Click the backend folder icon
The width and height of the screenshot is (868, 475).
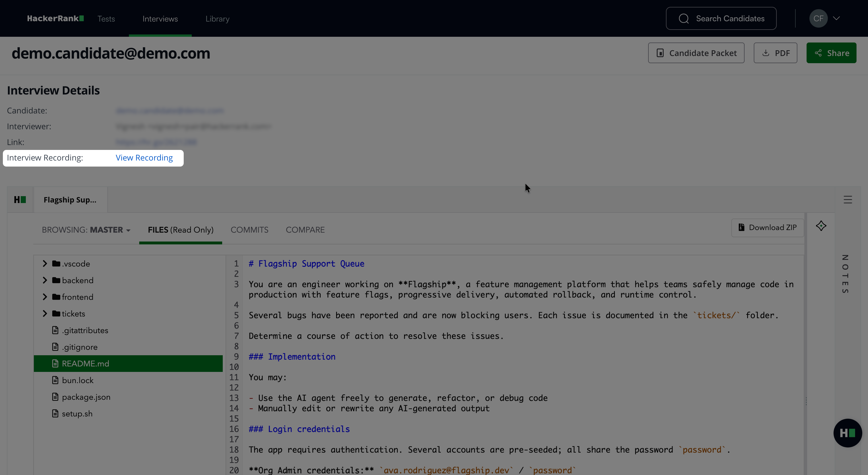(56, 280)
